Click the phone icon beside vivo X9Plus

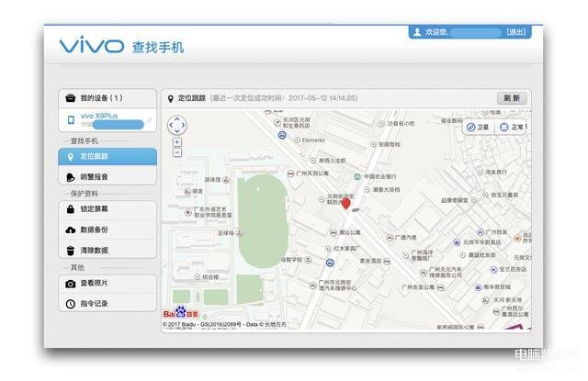[71, 119]
